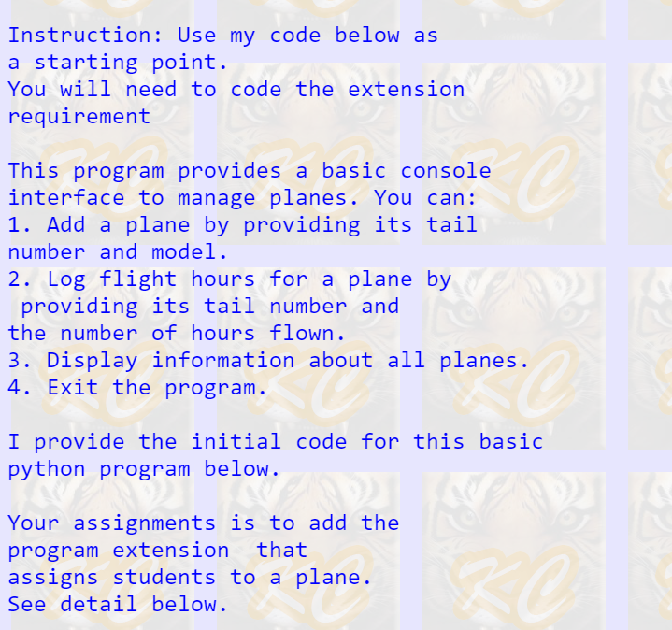Click the standalone word "requirement"

click(x=79, y=117)
